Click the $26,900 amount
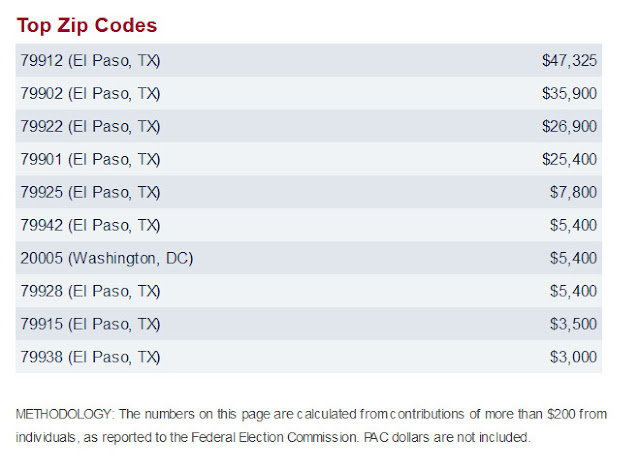 coord(569,127)
